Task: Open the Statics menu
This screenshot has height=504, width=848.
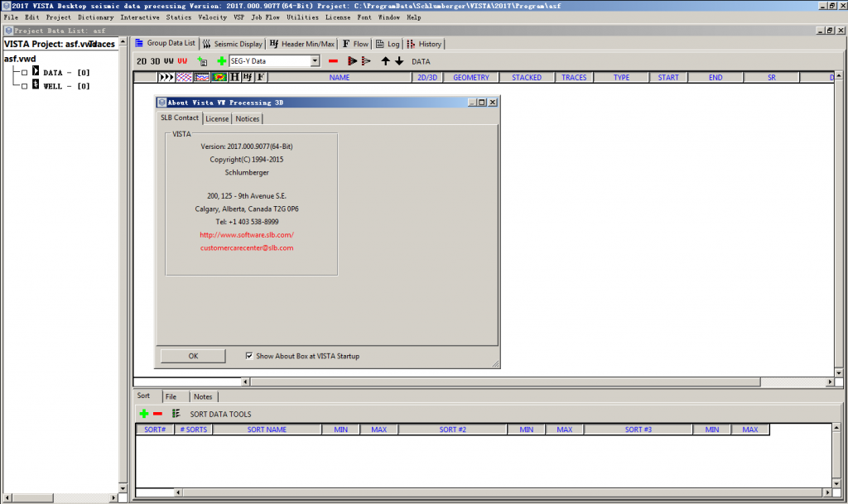Action: tap(179, 17)
